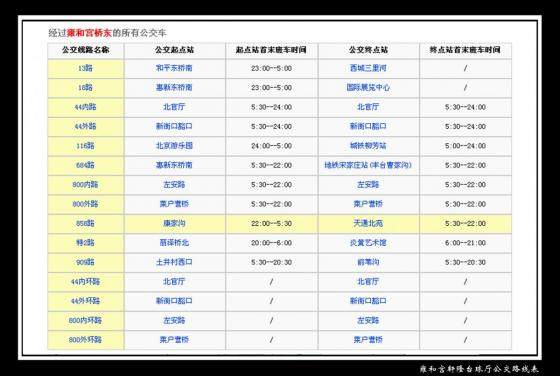Click the 终点站首末班车时间 column header
Viewport: 560px width, 376px height.
pos(465,50)
